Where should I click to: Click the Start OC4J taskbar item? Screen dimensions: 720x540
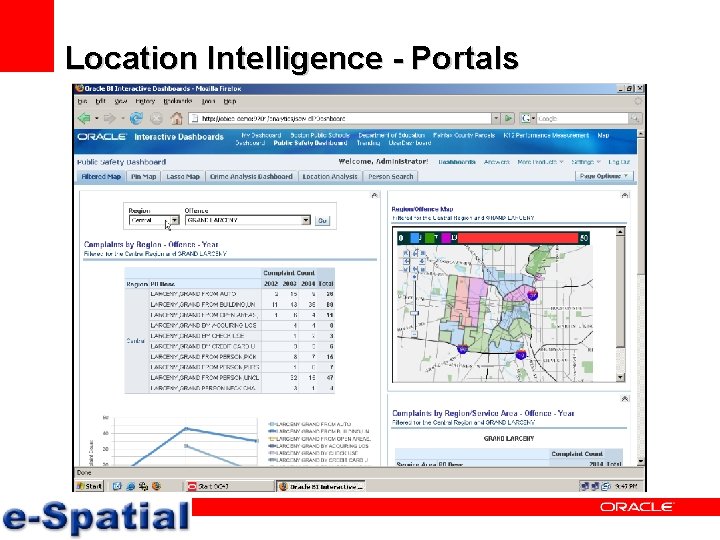pos(229,486)
